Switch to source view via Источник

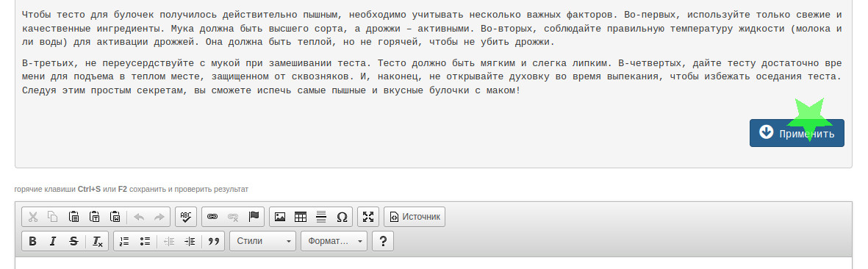(415, 217)
